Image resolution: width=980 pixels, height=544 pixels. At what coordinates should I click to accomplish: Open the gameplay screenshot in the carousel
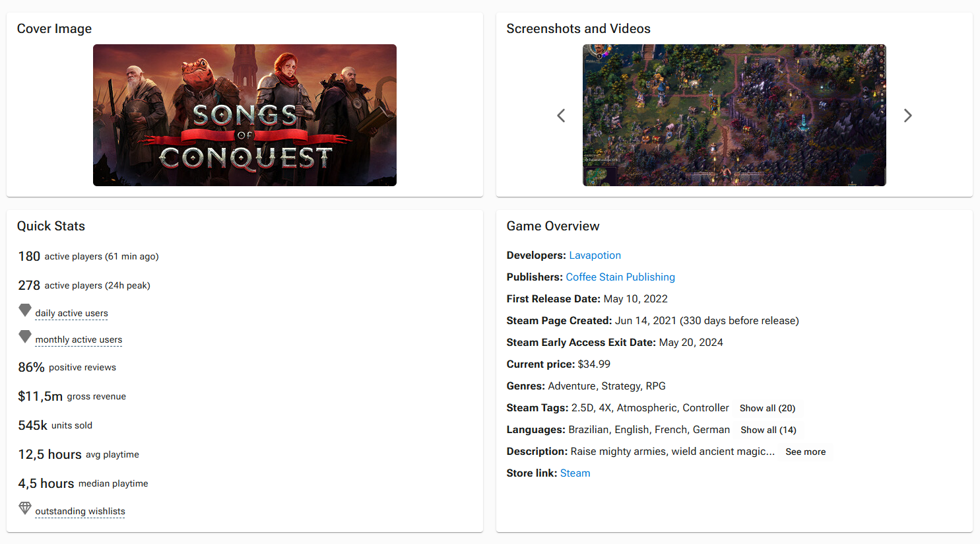click(735, 115)
